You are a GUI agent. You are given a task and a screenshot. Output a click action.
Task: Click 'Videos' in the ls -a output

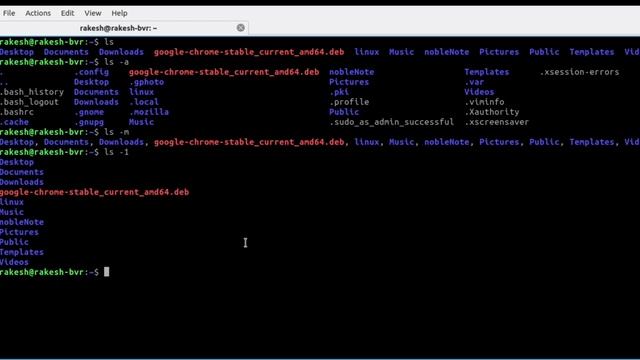pyautogui.click(x=479, y=92)
